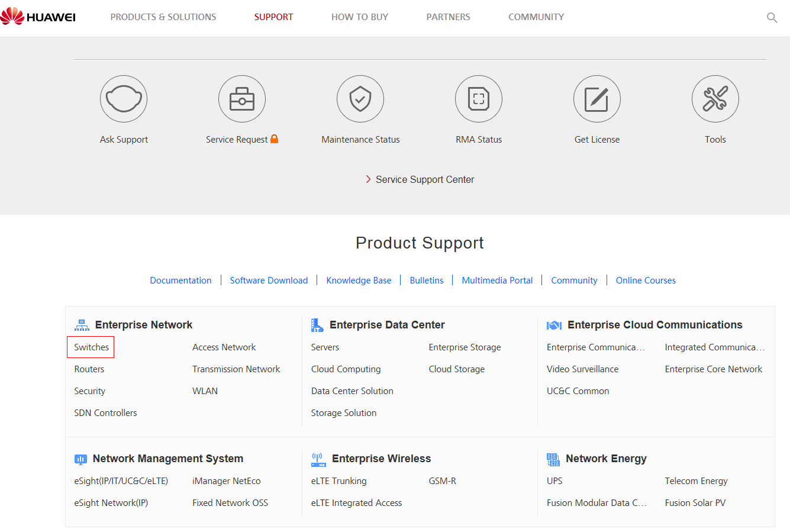Switch to the Documentation tab
This screenshot has height=532, width=790.
[x=180, y=280]
